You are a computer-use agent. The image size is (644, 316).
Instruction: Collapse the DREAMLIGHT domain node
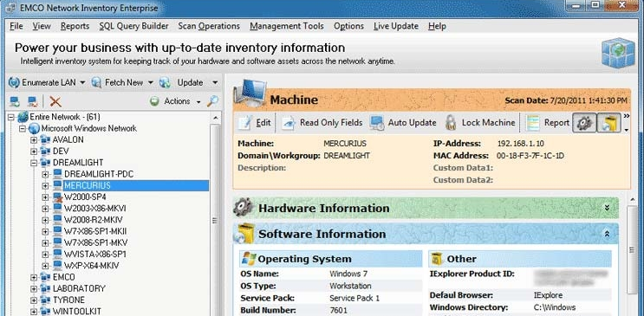[x=34, y=163]
